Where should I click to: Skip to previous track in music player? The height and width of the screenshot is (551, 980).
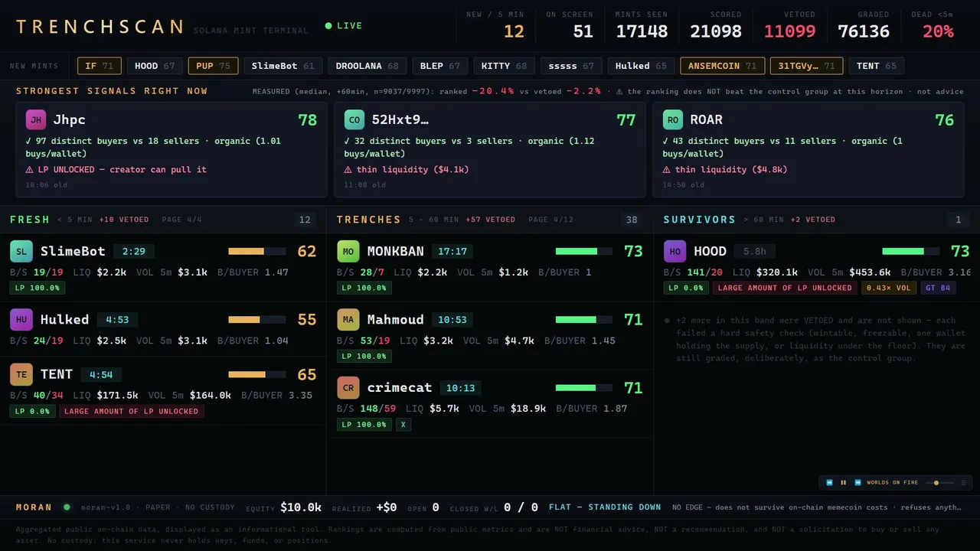tap(829, 483)
